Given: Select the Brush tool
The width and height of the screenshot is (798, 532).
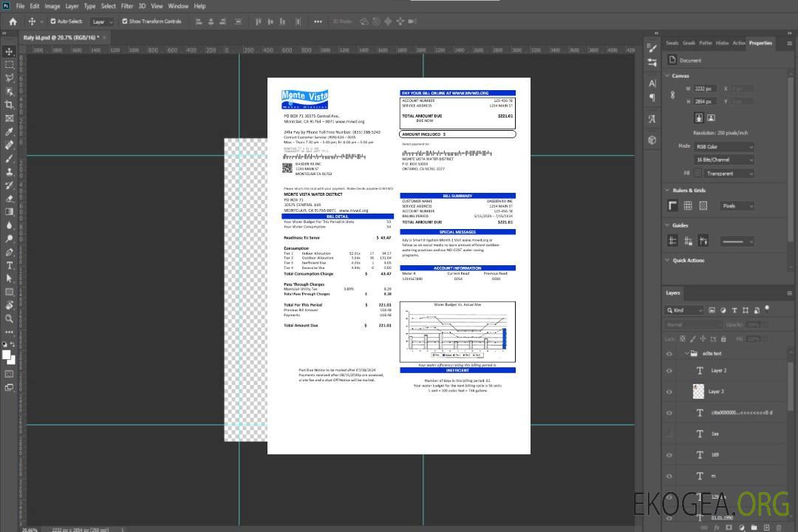Looking at the screenshot, I should (x=9, y=158).
